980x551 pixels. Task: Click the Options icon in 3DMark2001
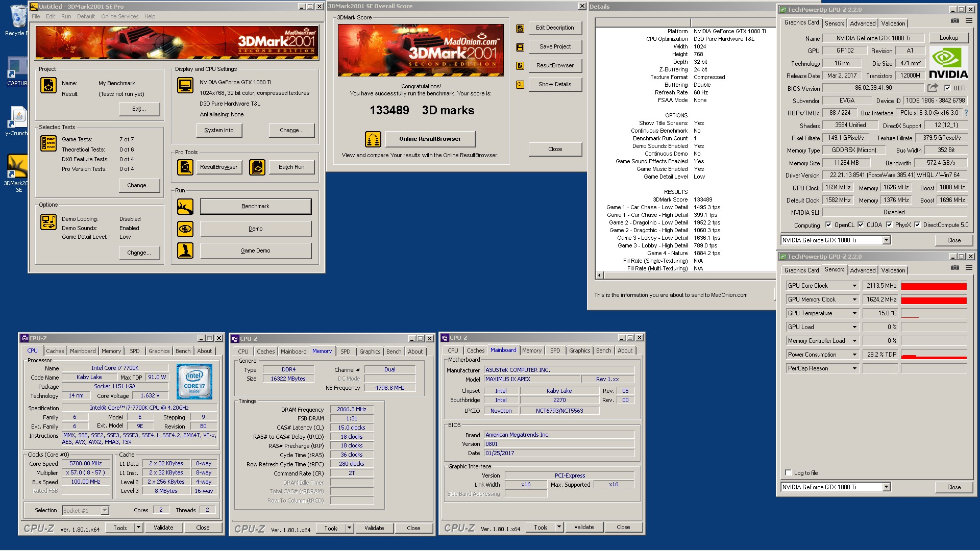click(x=48, y=222)
